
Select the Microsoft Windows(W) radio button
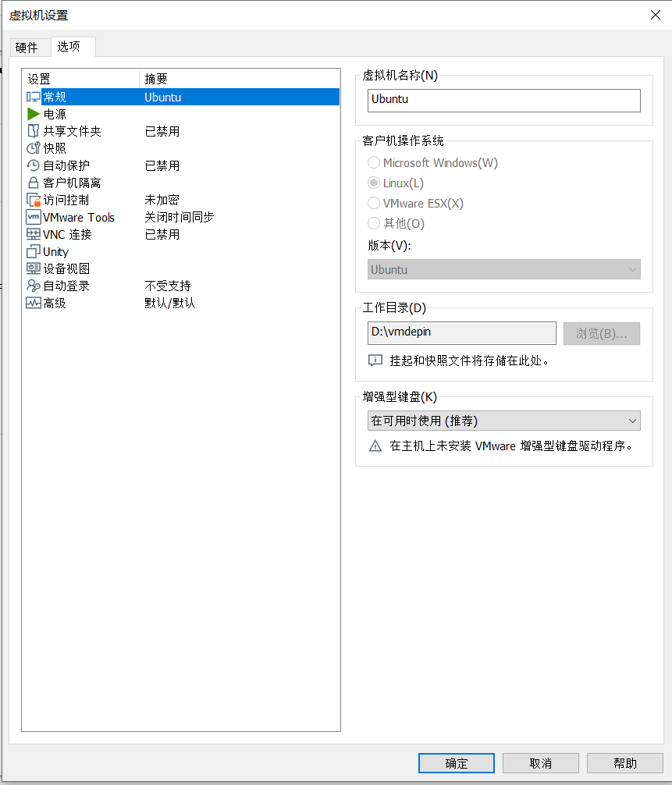click(374, 163)
